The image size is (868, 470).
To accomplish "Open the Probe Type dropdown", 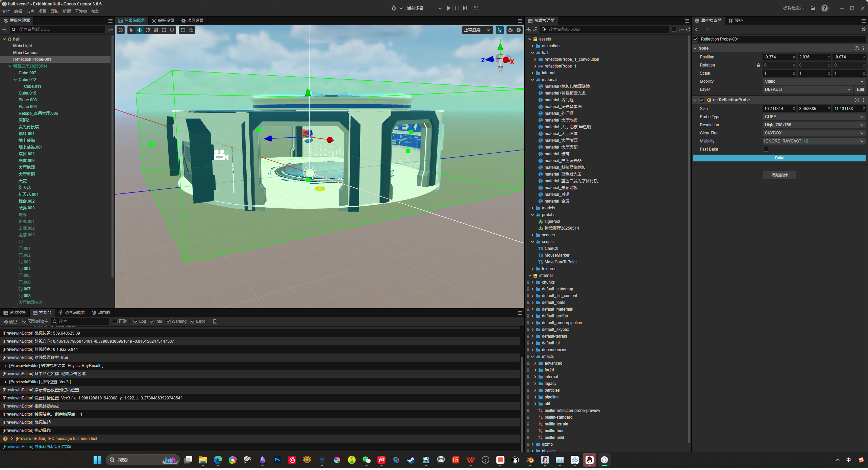I will coord(814,117).
